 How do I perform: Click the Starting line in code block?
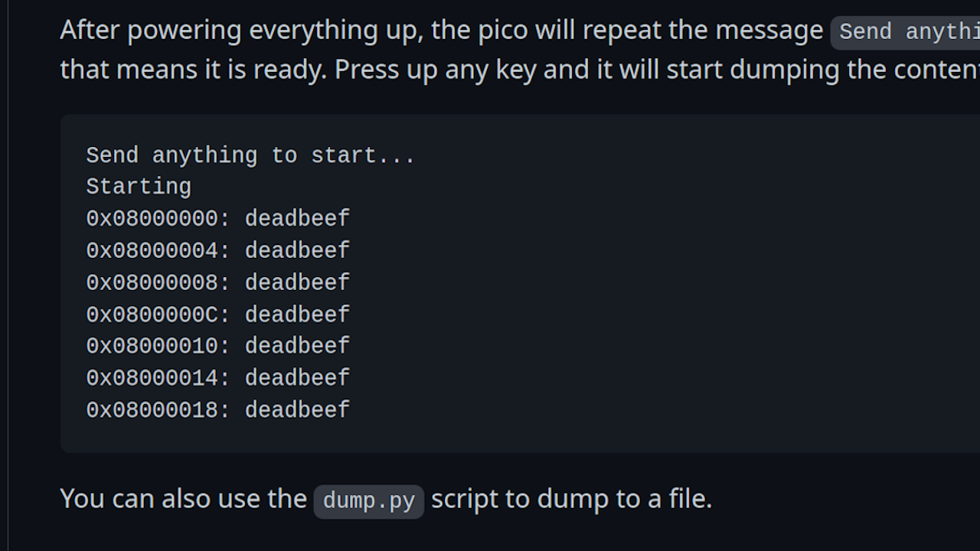[139, 187]
